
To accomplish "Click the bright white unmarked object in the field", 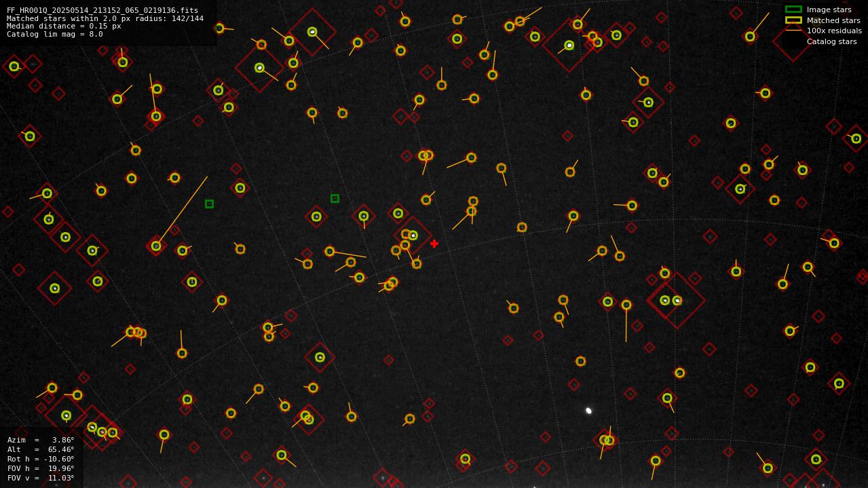I will 588,411.
